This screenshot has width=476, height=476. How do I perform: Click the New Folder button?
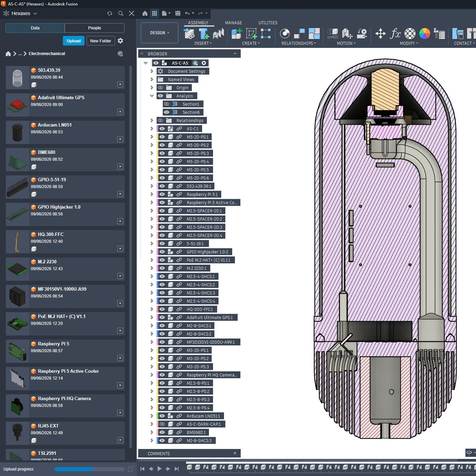(101, 41)
